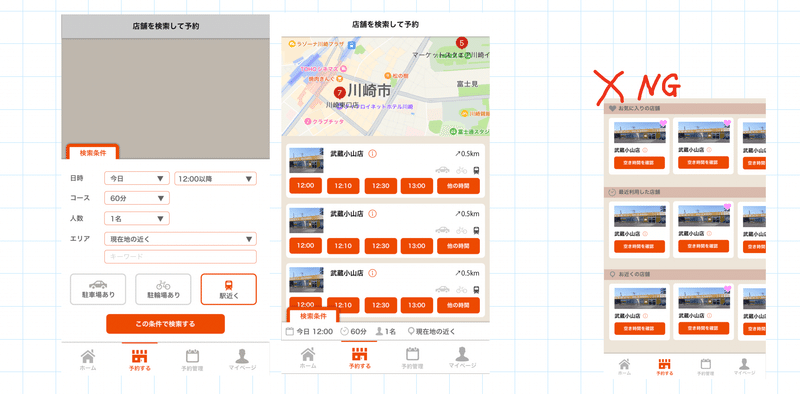Open 予約管理 calendar icon on map results screen

coord(412,354)
